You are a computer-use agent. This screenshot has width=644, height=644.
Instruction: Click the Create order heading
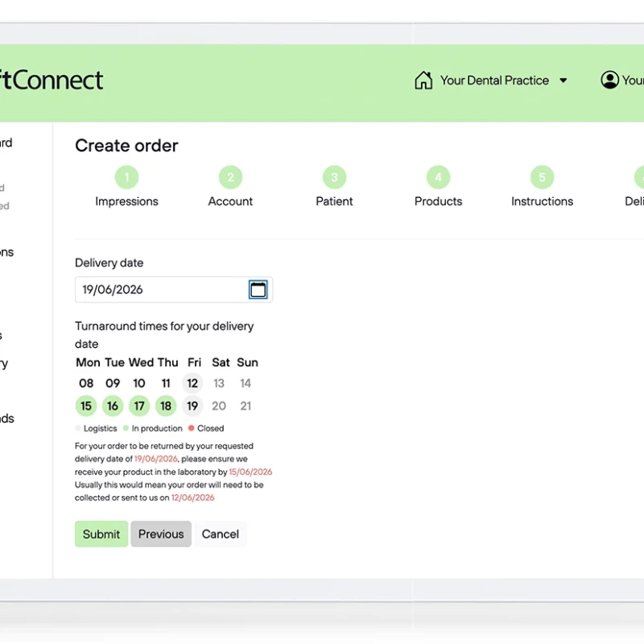click(126, 146)
